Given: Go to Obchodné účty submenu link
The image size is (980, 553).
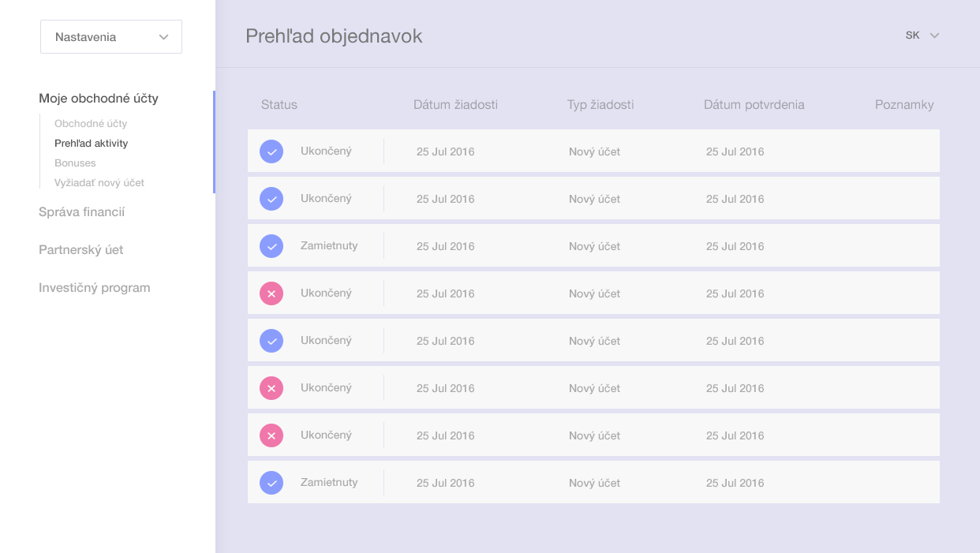Looking at the screenshot, I should [91, 124].
